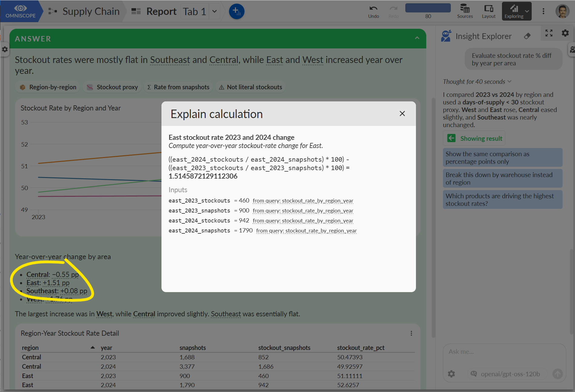Click the 50.47393 table cell
This screenshot has width=575, height=392.
point(350,357)
